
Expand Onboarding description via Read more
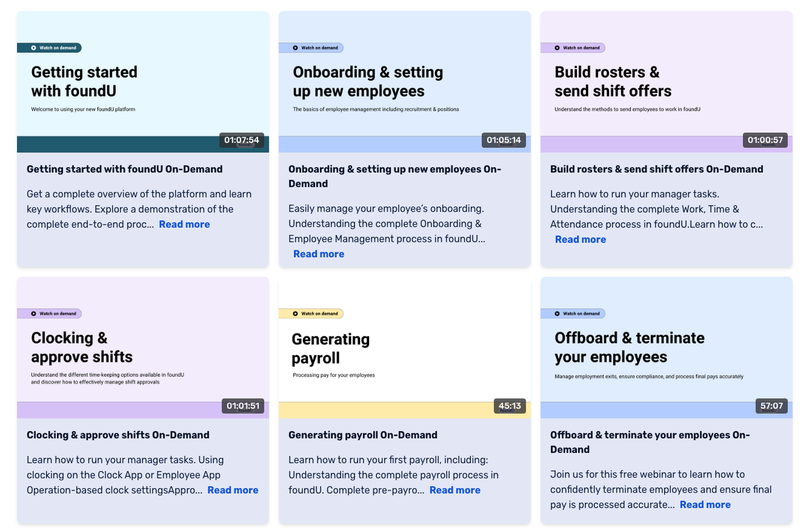tap(319, 254)
